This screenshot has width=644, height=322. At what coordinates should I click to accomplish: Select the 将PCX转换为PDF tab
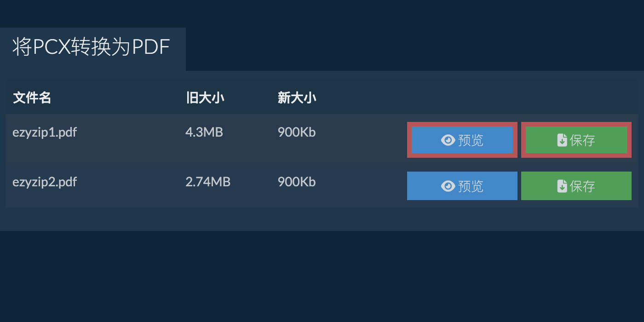[92, 47]
